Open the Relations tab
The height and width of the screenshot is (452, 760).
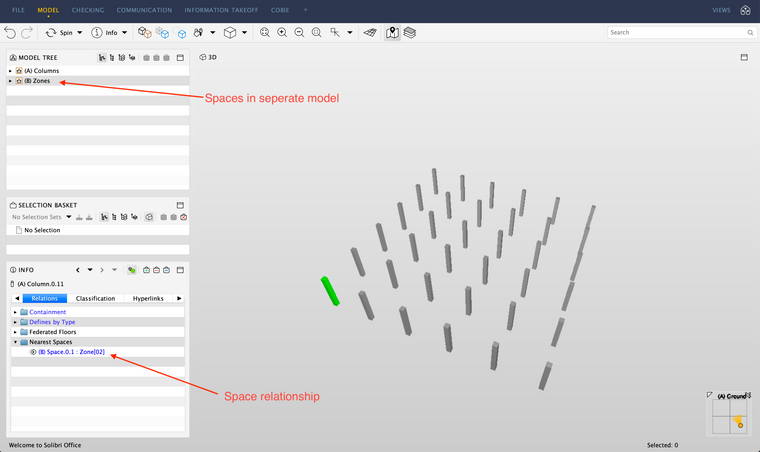click(x=45, y=298)
